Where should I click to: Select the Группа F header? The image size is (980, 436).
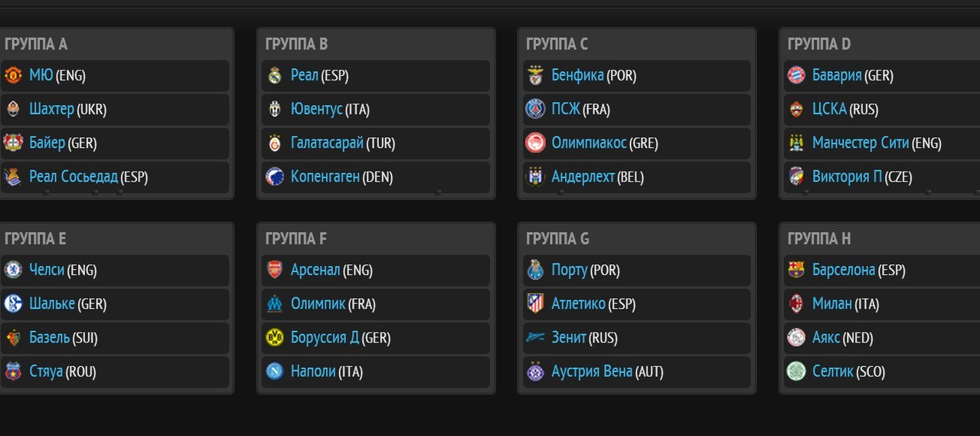(296, 238)
